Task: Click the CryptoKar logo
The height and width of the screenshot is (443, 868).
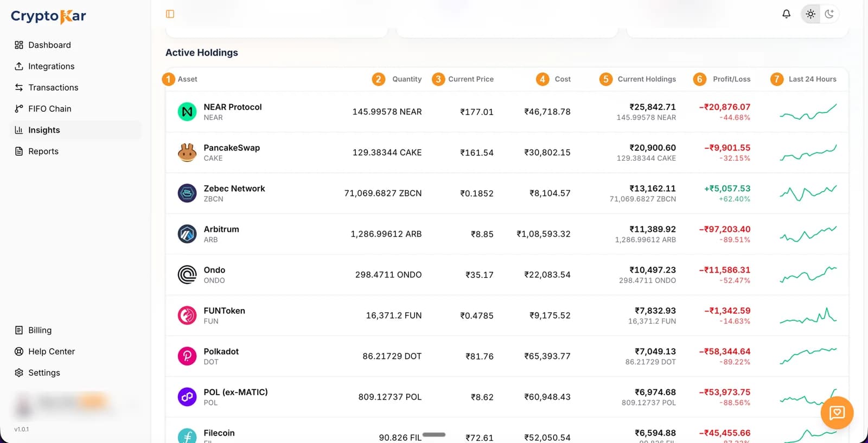Action: click(x=48, y=16)
